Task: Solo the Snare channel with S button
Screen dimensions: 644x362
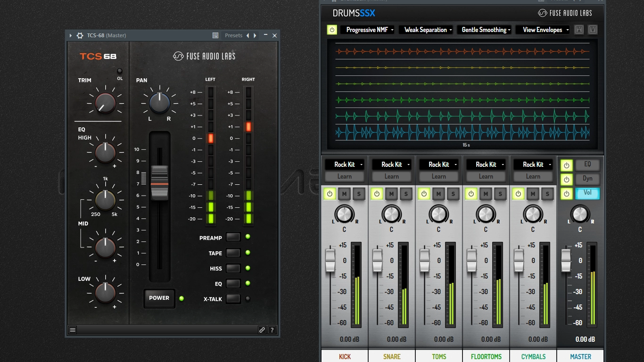Action: click(x=406, y=194)
